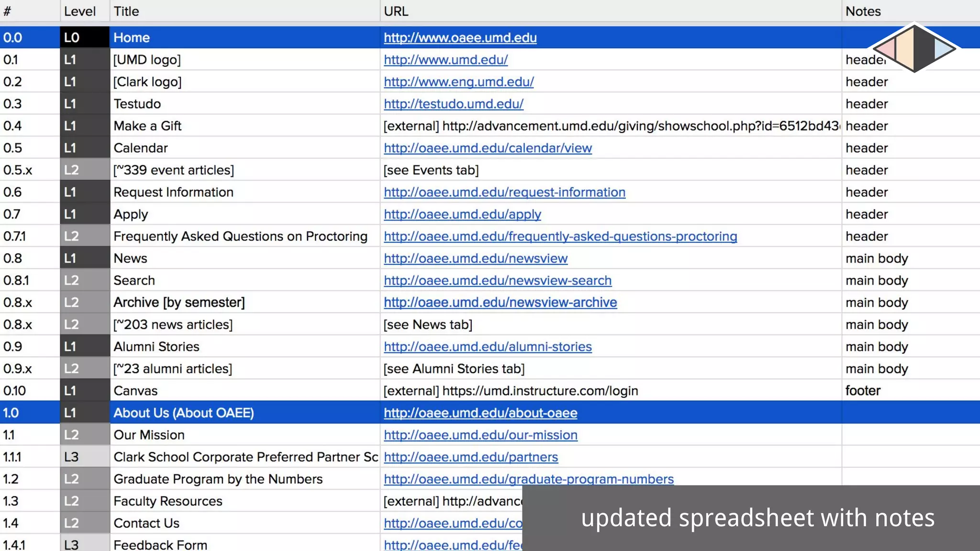Click the '[~23 alumni articles]' cell
The image size is (980, 551).
coord(245,368)
